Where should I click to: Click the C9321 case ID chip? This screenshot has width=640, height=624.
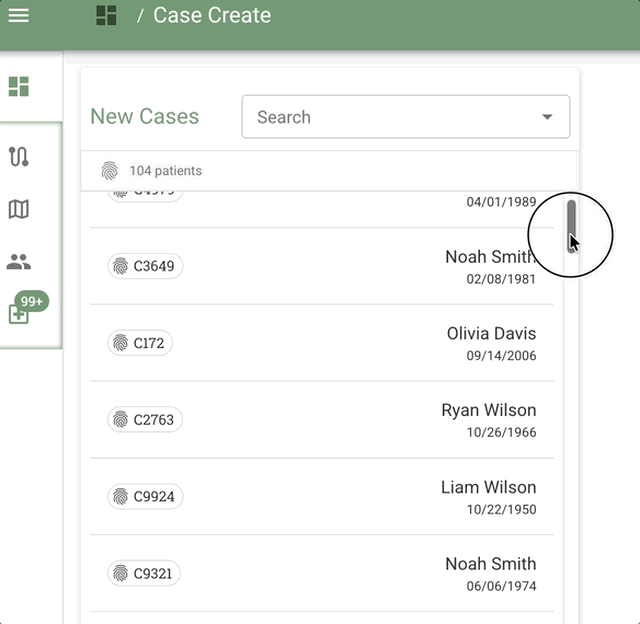(144, 574)
